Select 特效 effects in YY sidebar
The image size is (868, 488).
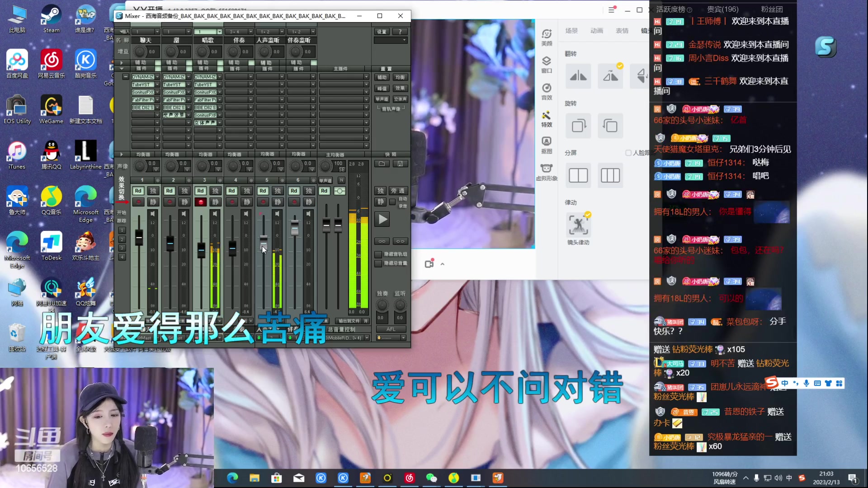tap(547, 119)
